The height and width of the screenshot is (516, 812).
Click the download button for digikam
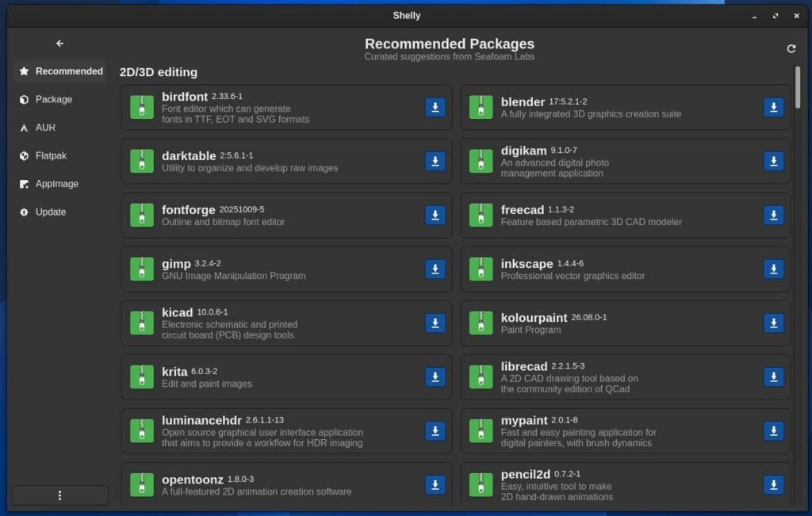[x=774, y=161]
